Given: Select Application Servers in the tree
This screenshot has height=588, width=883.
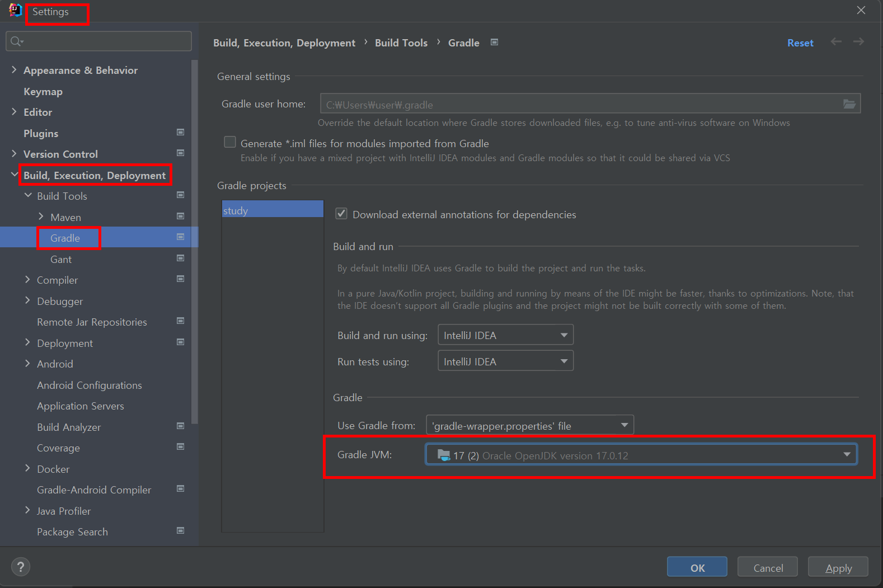Looking at the screenshot, I should [x=81, y=406].
